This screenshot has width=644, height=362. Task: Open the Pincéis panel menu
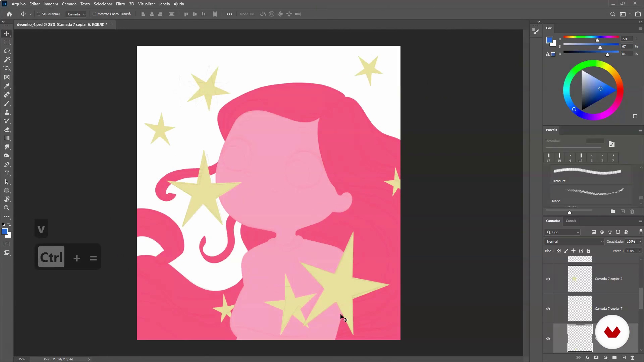point(640,130)
